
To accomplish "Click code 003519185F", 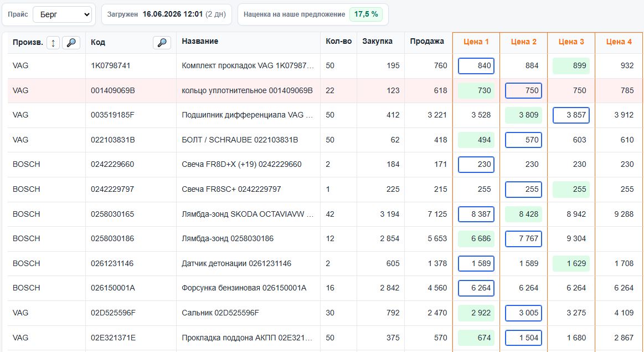I will 112,115.
